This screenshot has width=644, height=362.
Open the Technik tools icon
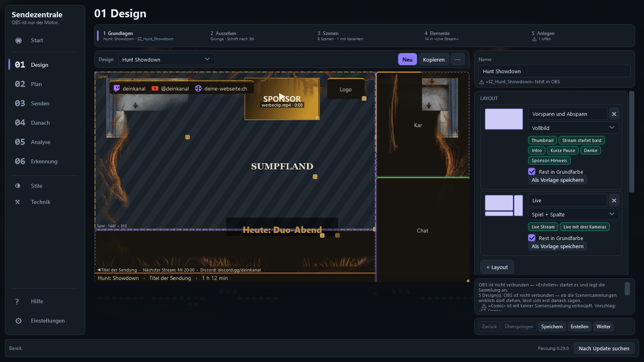[x=18, y=202]
